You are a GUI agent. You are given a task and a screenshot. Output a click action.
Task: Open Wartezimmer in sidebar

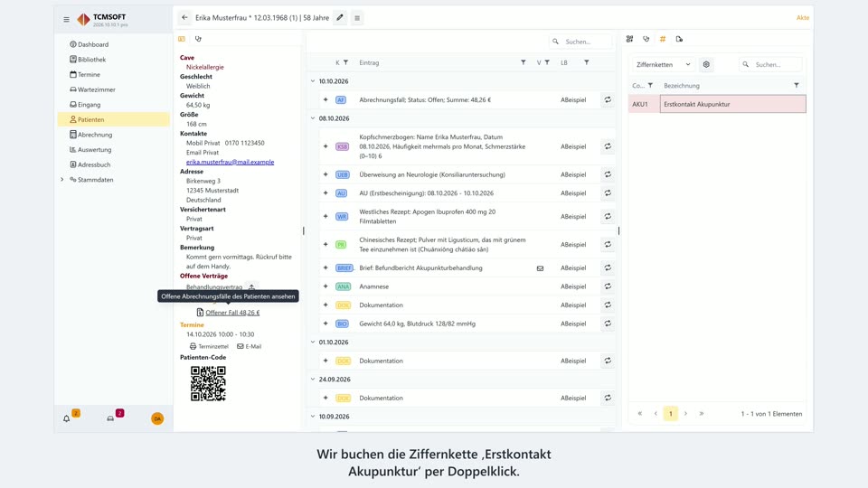(114, 89)
